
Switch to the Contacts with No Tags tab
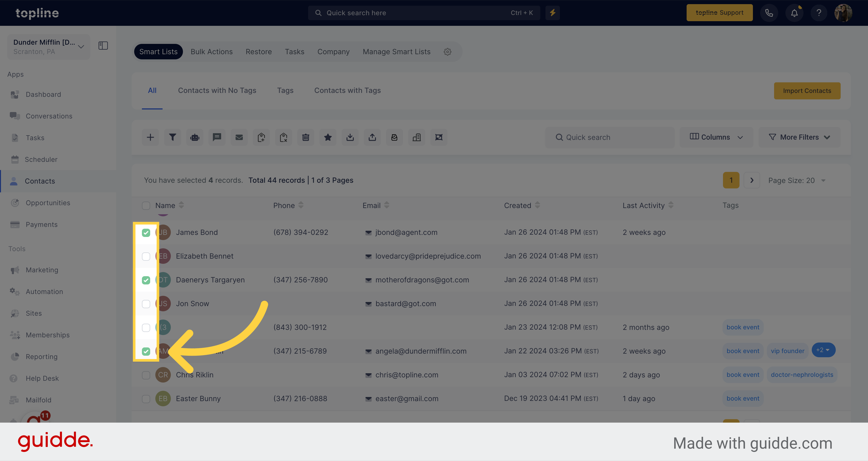(x=217, y=90)
